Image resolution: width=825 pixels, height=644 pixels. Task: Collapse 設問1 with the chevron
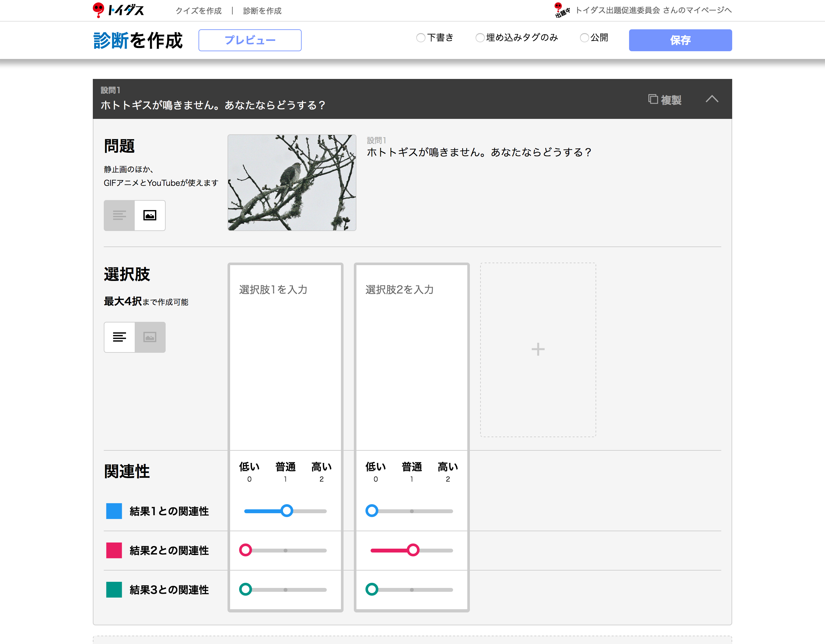pyautogui.click(x=712, y=99)
